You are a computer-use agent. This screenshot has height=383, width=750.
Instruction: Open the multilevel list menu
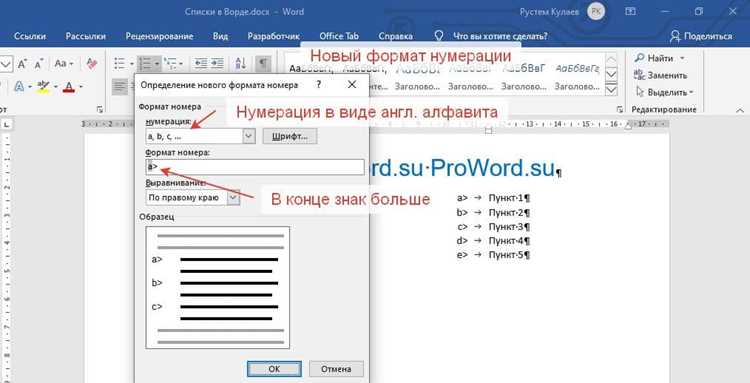tap(173, 63)
